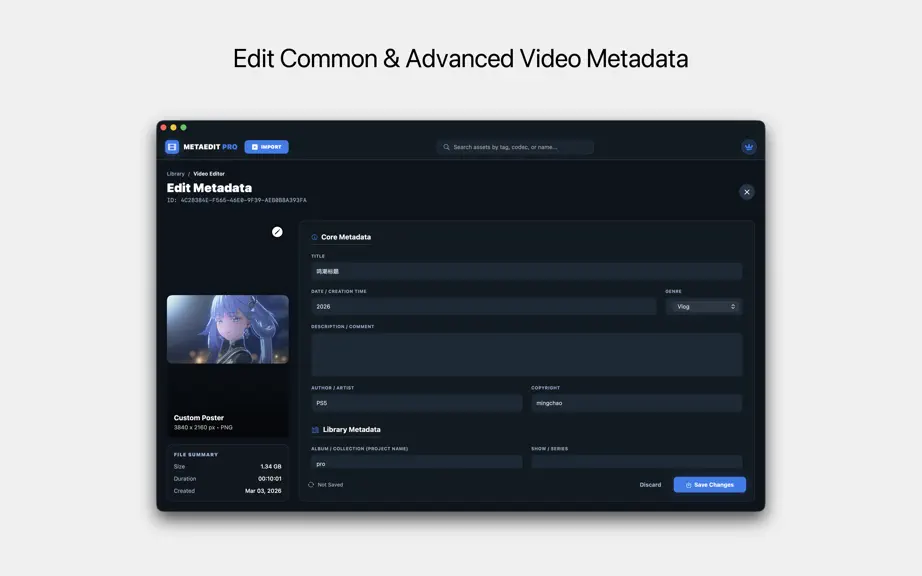Click Save Changes button
This screenshot has width=922, height=576.
(710, 485)
